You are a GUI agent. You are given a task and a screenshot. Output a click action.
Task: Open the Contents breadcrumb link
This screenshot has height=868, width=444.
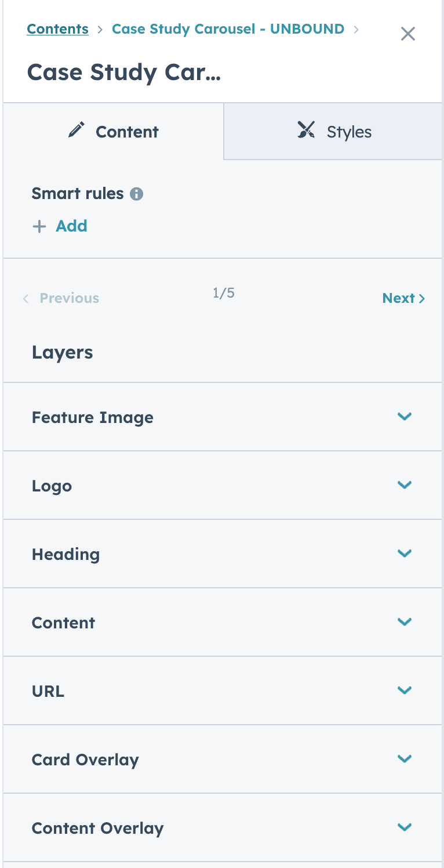(57, 28)
